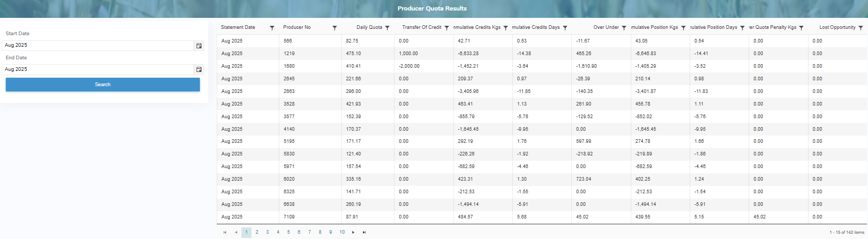Image resolution: width=868 pixels, height=239 pixels.
Task: Go to the next page arrow
Action: 354,232
